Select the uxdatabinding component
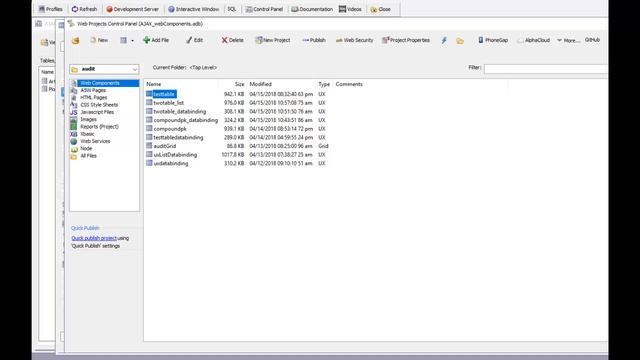Screen dimensions: 640x360 pos(171,163)
